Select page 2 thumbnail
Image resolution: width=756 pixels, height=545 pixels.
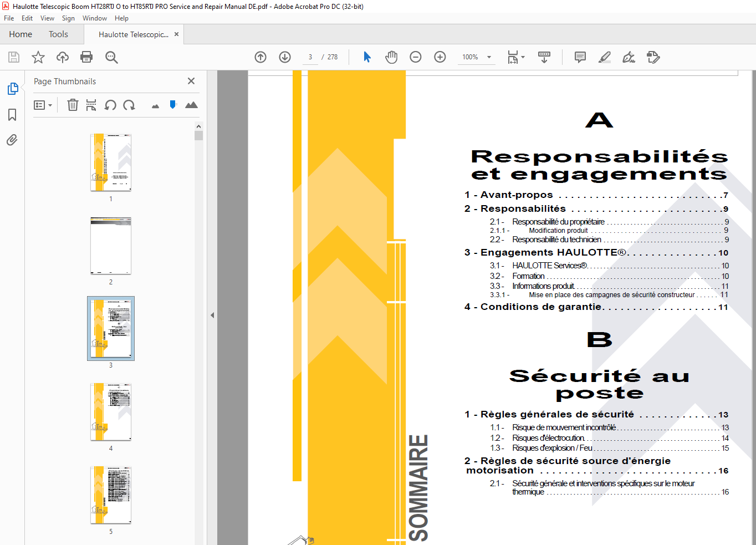111,246
